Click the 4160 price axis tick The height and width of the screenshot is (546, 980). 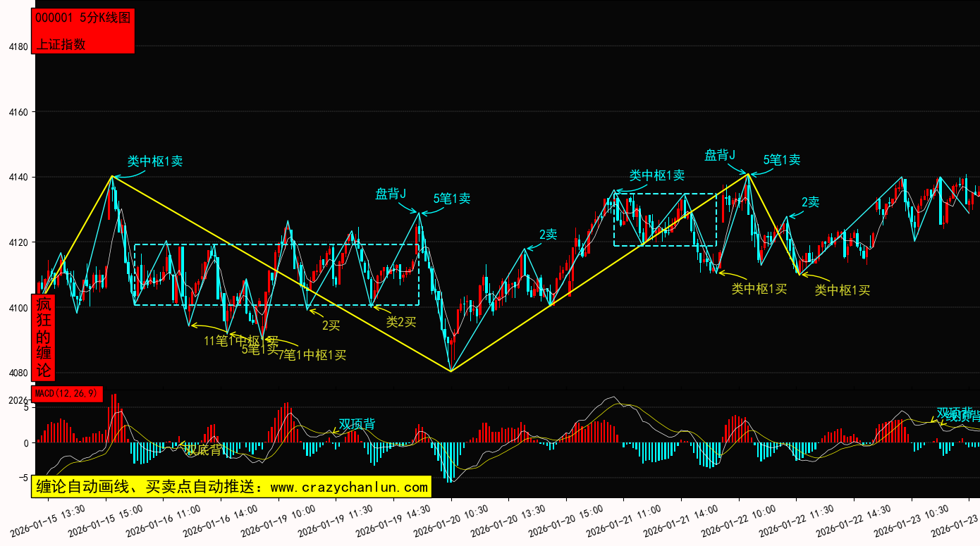click(x=18, y=112)
